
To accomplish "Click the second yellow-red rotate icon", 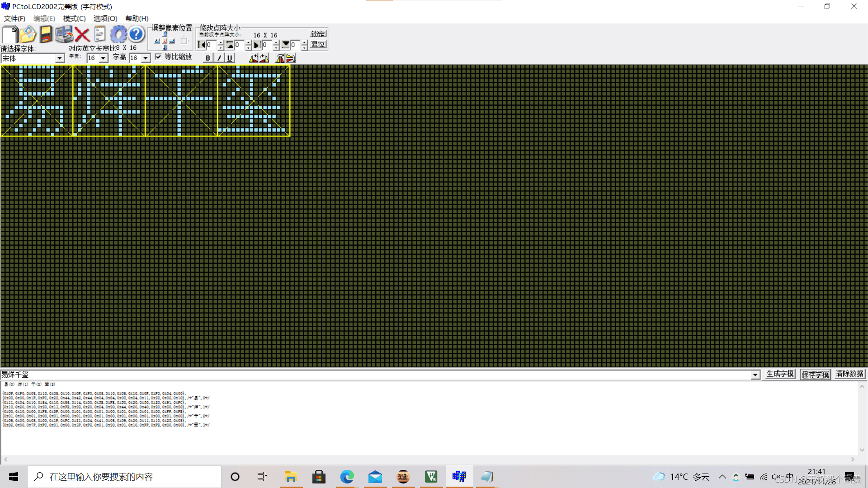I will point(264,58).
